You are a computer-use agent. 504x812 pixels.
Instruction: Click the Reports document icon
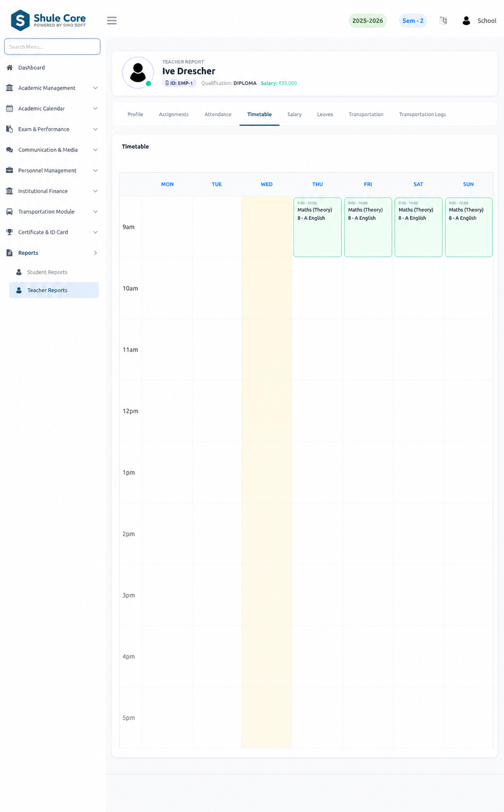point(9,252)
